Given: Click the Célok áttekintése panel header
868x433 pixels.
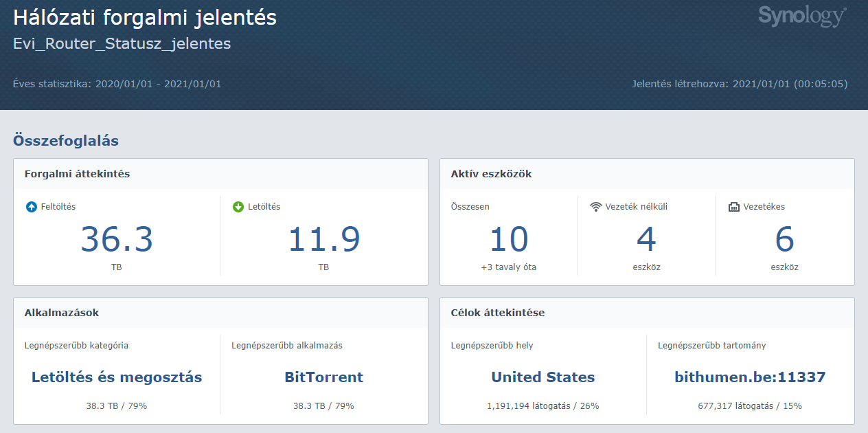Looking at the screenshot, I should [x=498, y=313].
